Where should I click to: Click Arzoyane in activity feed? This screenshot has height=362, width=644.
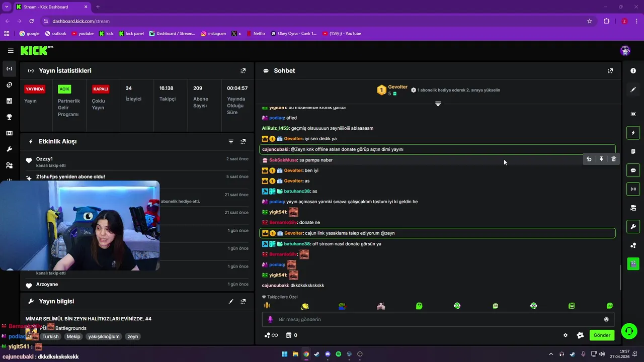(47, 285)
